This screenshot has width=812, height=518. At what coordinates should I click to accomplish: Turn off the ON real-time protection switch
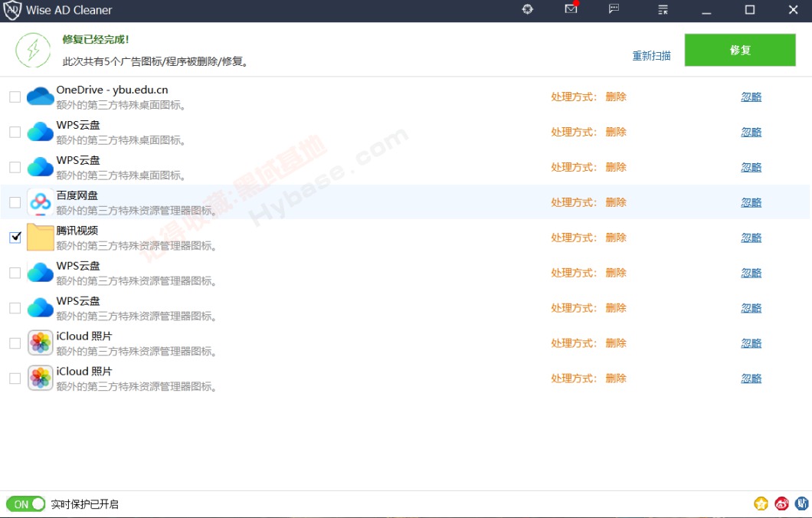pos(26,504)
